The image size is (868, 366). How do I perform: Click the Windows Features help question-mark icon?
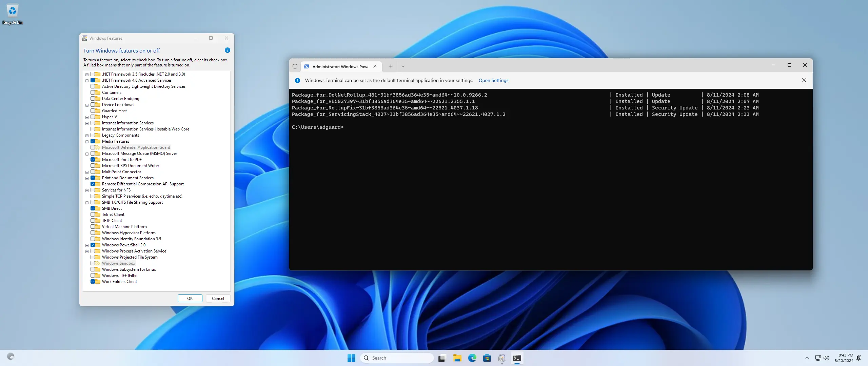pyautogui.click(x=227, y=50)
